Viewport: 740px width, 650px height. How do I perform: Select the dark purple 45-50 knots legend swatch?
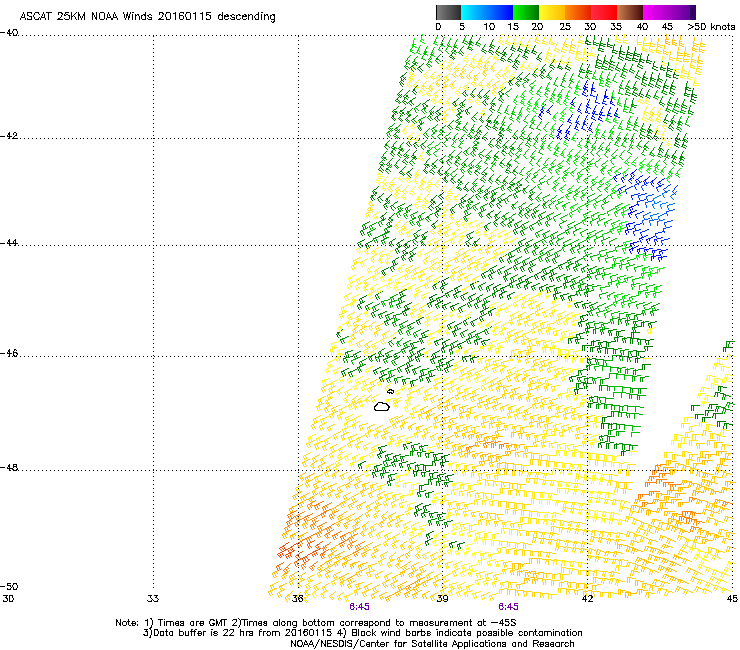pos(682,12)
